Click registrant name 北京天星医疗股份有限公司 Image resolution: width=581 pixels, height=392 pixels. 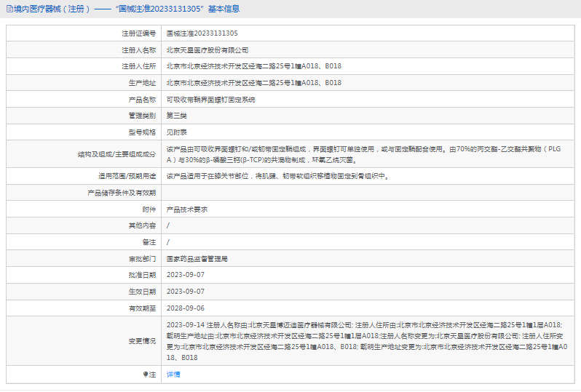(207, 50)
